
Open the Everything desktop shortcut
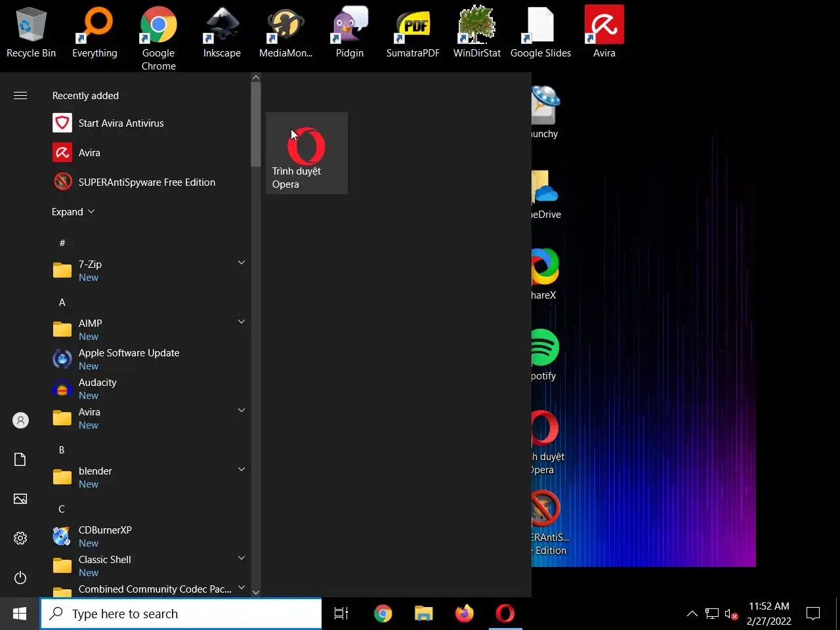coord(94,33)
